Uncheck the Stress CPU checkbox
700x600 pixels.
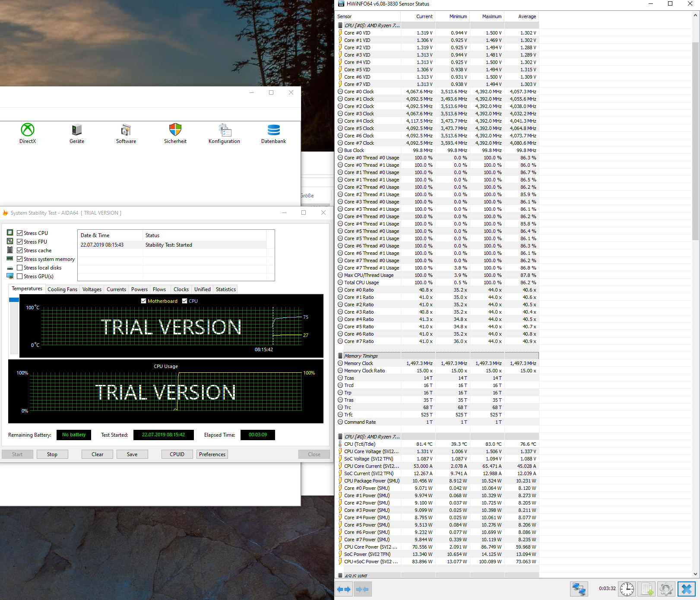click(19, 233)
